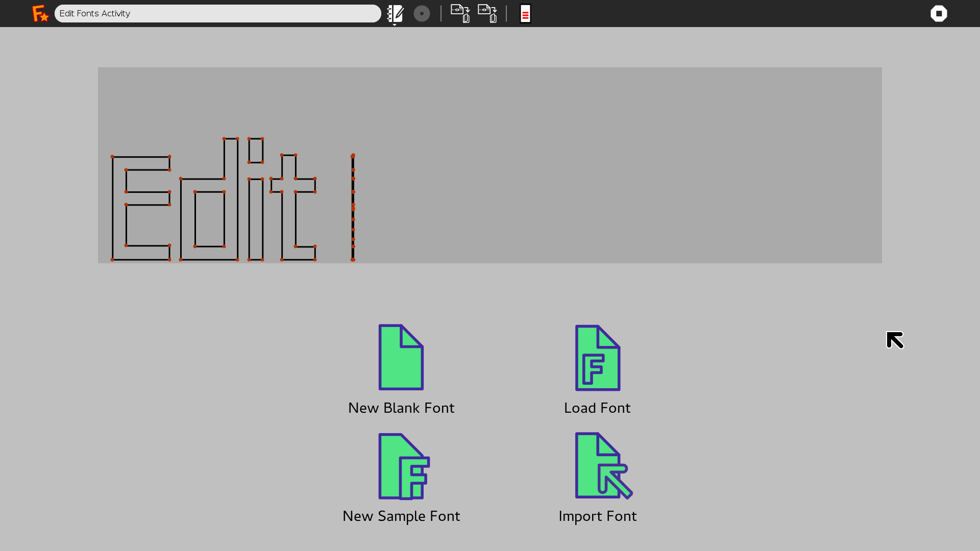Select the New Blank Font label
The width and height of the screenshot is (980, 551).
point(401,408)
